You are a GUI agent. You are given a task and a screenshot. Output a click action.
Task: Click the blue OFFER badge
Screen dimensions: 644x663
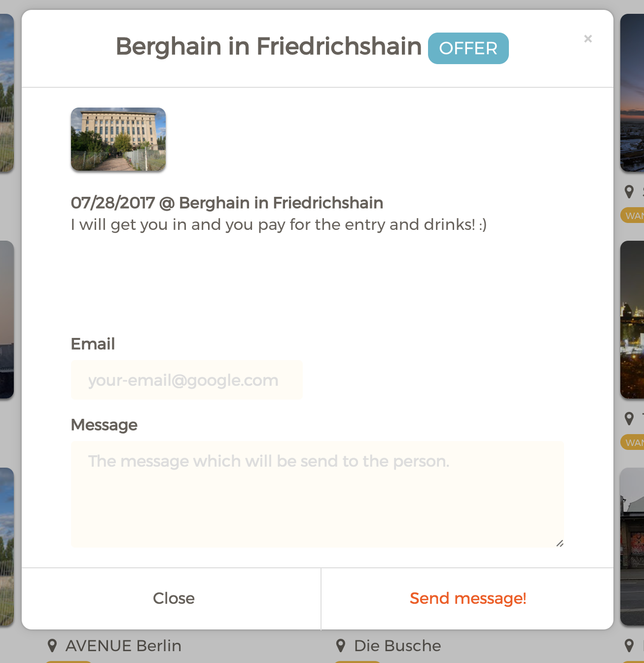pyautogui.click(x=468, y=48)
